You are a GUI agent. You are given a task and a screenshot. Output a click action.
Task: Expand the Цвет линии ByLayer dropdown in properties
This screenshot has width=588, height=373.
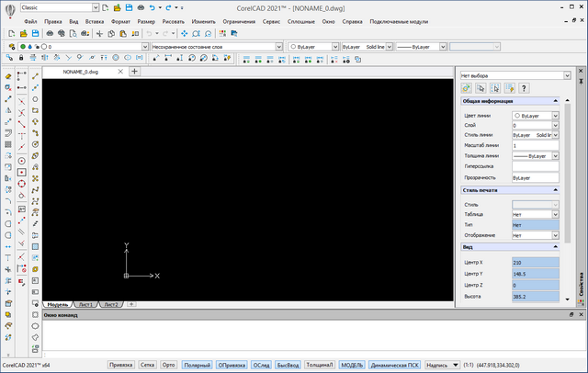pos(555,116)
